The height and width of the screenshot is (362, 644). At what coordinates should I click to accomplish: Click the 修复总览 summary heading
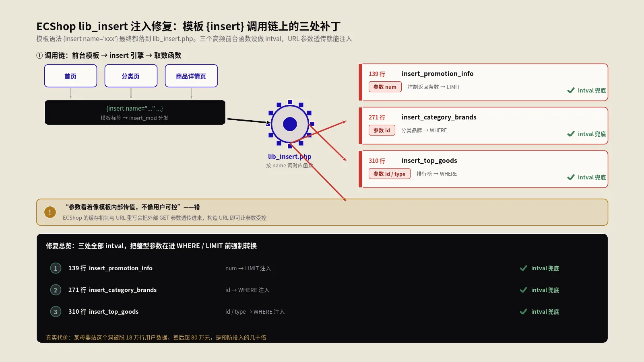[151, 246]
